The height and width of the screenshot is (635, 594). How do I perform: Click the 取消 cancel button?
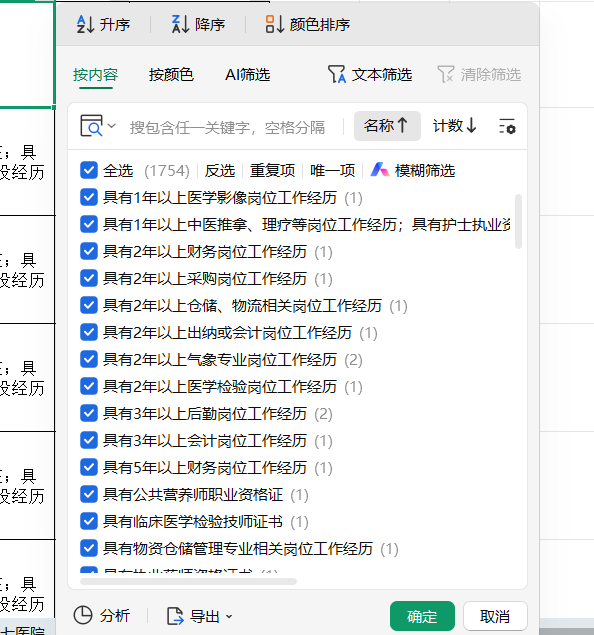(x=495, y=616)
